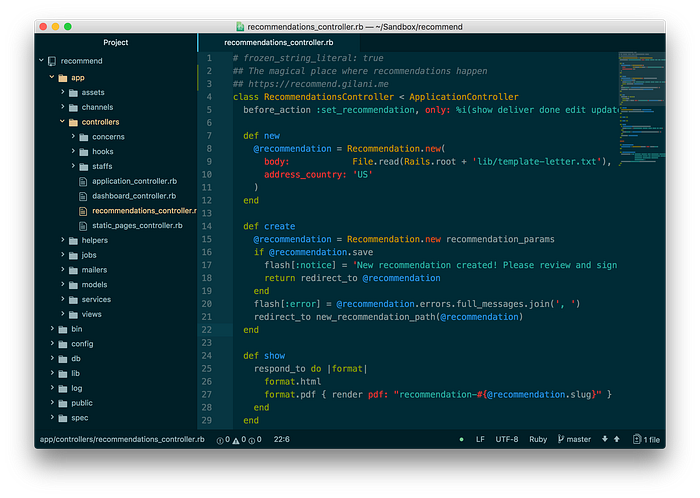Image resolution: width=700 pixels, height=498 pixels.
Task: Click the code minimap overview
Action: click(642, 107)
